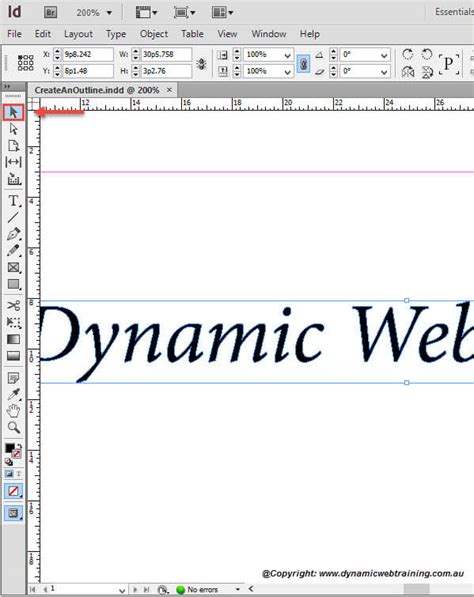Open the Object menu
The image size is (474, 597).
[154, 34]
